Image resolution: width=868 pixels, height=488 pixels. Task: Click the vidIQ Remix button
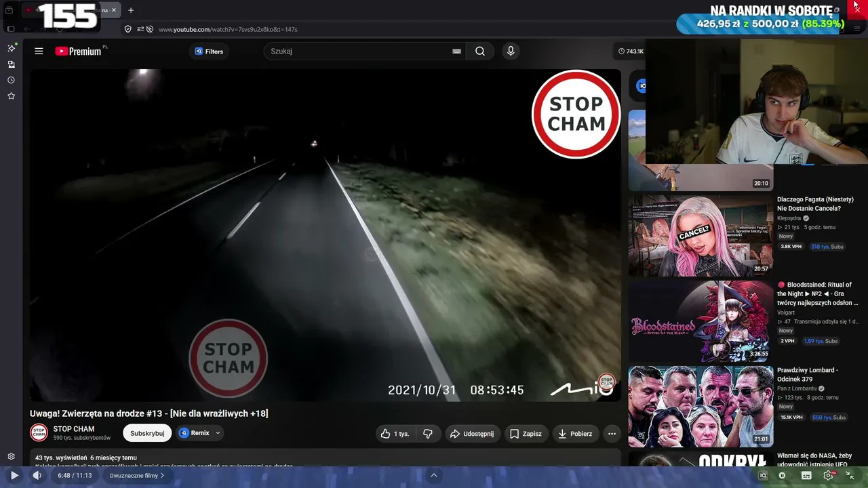click(194, 433)
